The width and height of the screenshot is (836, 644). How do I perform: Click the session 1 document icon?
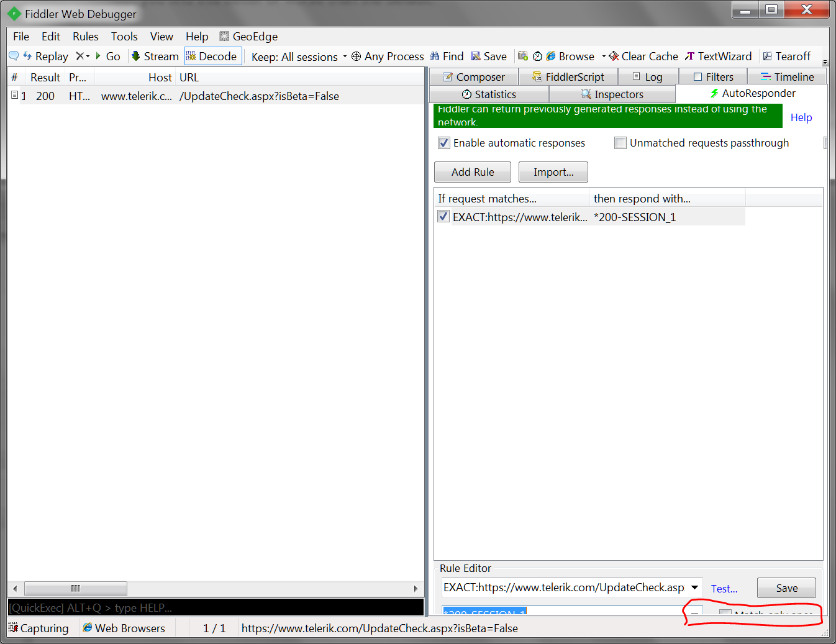click(14, 95)
